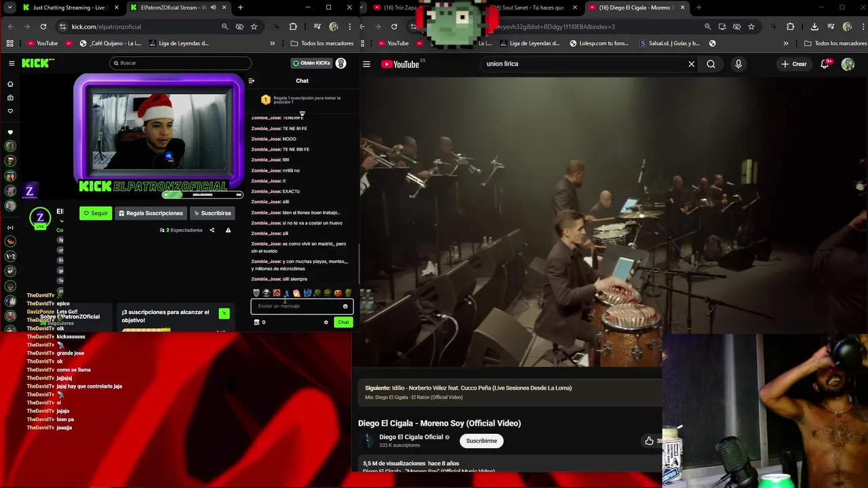This screenshot has height=488, width=868.
Task: Open chat settings gear
Action: point(325,322)
